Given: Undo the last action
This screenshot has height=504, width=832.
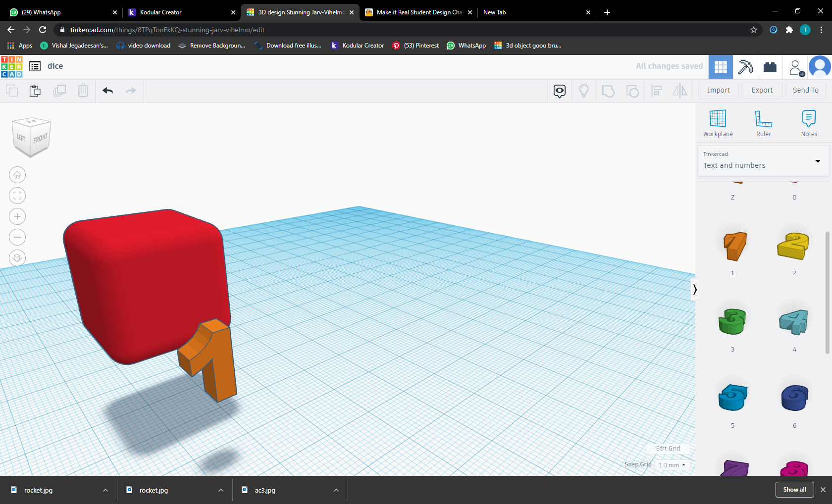Looking at the screenshot, I should 108,91.
